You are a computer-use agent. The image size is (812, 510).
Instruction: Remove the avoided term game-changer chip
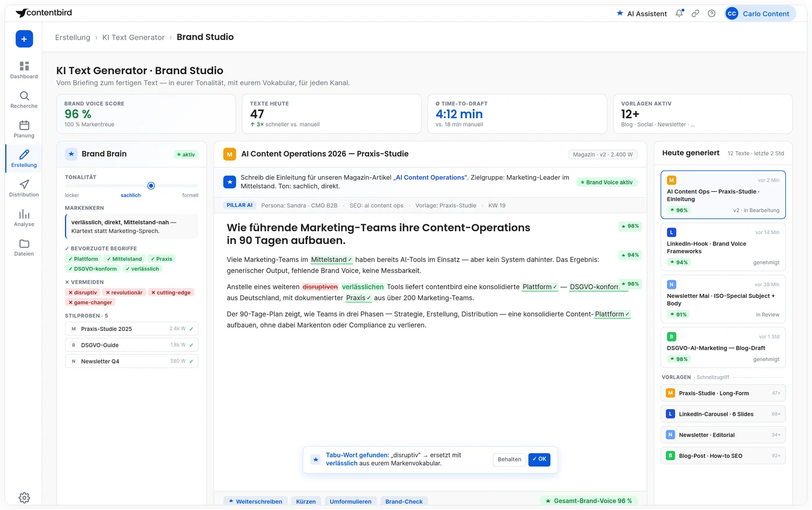(x=90, y=303)
